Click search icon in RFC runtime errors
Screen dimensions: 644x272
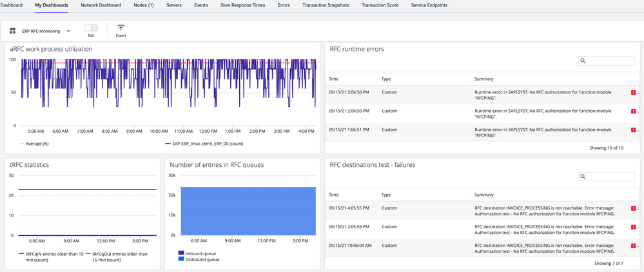coord(582,61)
